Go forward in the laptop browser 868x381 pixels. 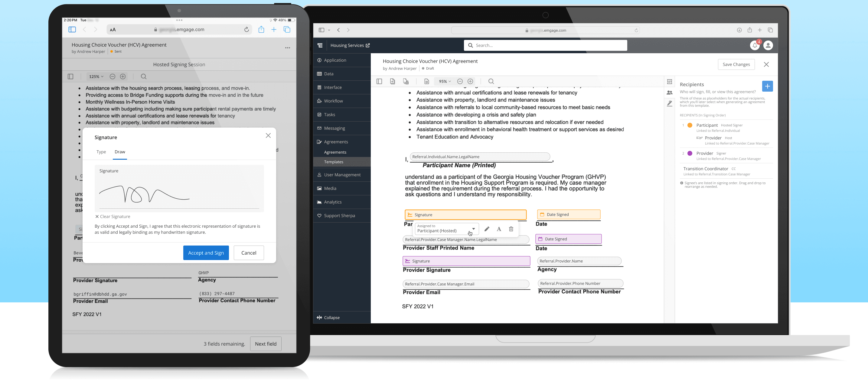(x=348, y=30)
